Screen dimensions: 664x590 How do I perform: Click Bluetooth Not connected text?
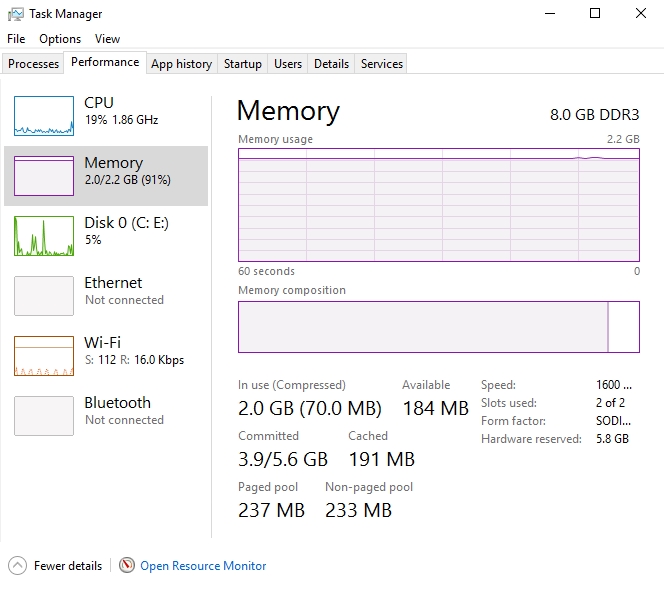[x=124, y=420]
